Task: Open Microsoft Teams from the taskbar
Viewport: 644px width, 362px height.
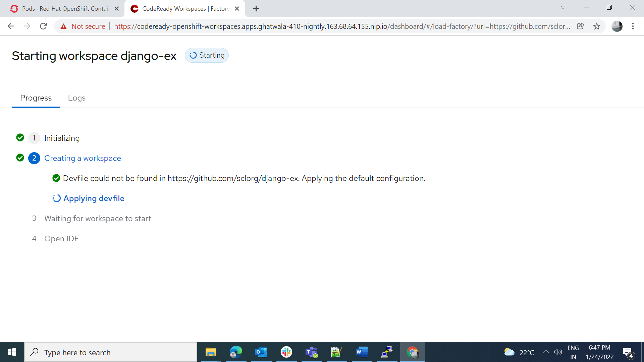Action: click(311, 352)
